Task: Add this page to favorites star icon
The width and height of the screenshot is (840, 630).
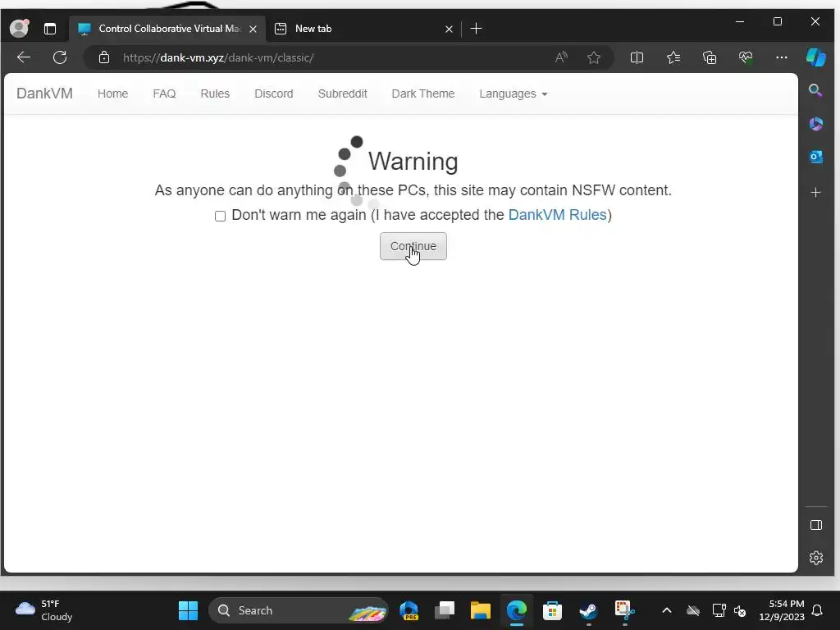Action: click(594, 57)
